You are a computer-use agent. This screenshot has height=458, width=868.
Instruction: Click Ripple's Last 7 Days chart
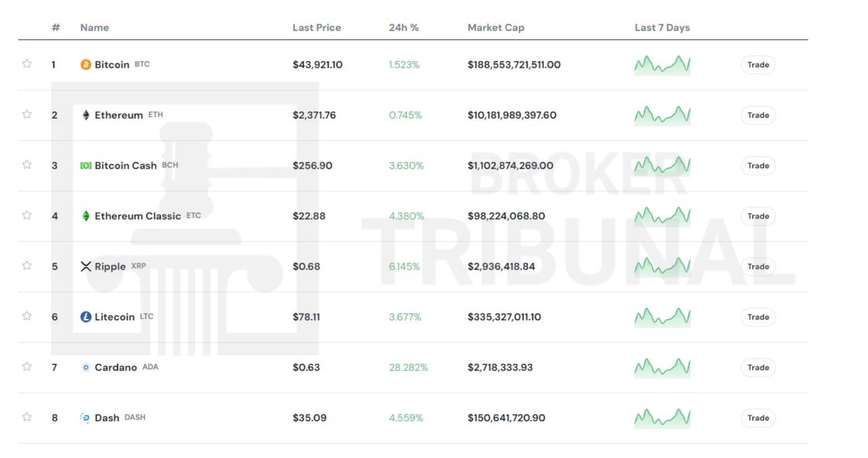click(x=662, y=267)
